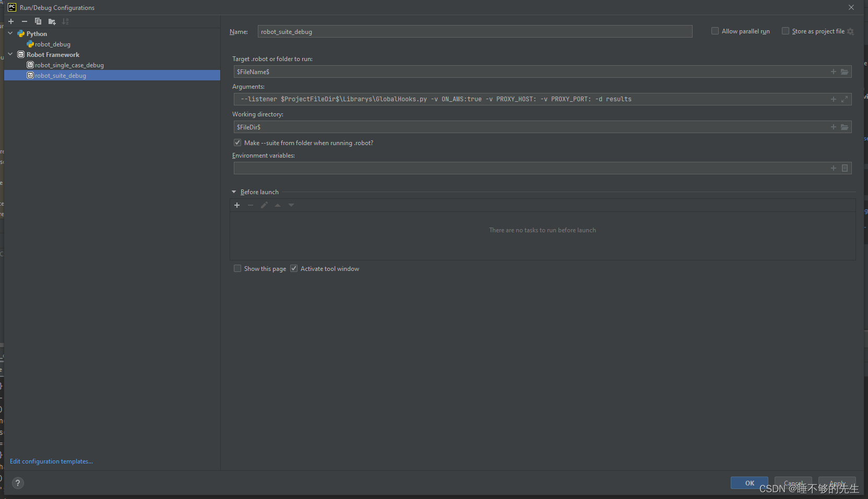Collapse the Robot Framework group

10,54
